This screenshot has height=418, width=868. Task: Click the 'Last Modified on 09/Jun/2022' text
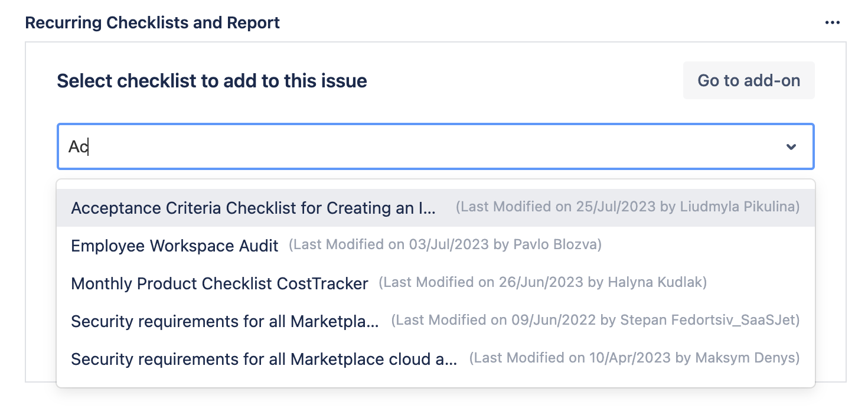595,321
